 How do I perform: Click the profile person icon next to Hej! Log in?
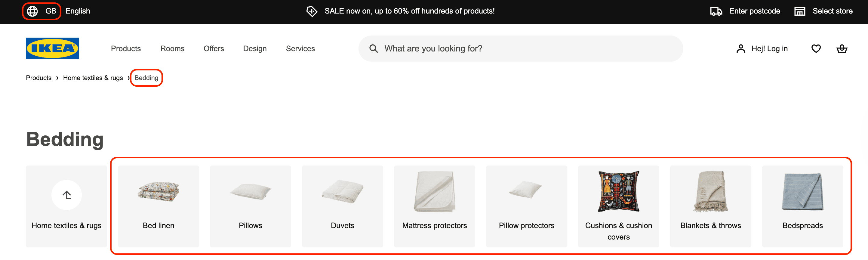click(x=741, y=48)
